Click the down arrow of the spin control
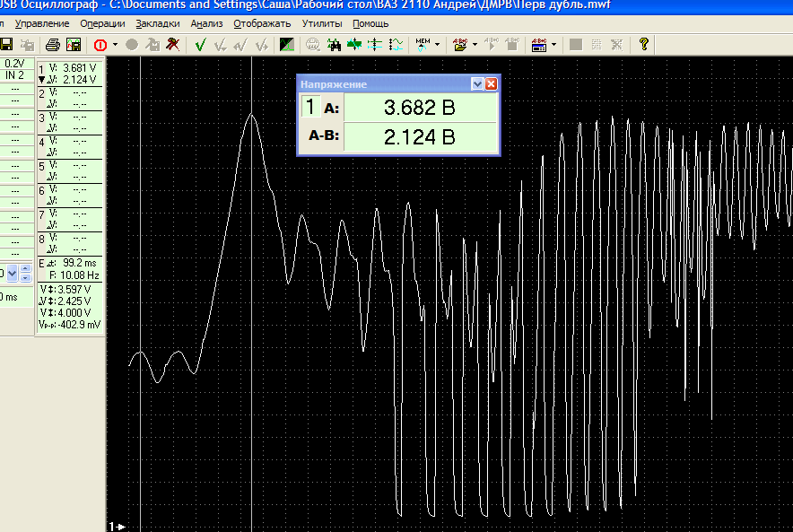Viewport: 793px width, 532px height. click(x=26, y=277)
